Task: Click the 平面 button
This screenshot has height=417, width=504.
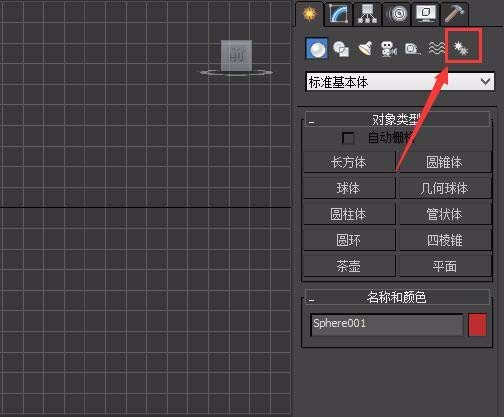Action: click(445, 266)
